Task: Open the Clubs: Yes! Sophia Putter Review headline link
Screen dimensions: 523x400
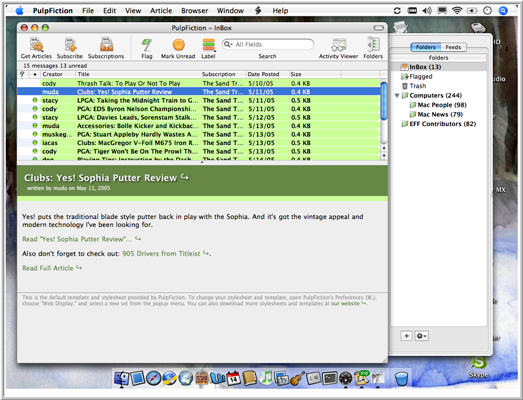Action: pos(106,178)
